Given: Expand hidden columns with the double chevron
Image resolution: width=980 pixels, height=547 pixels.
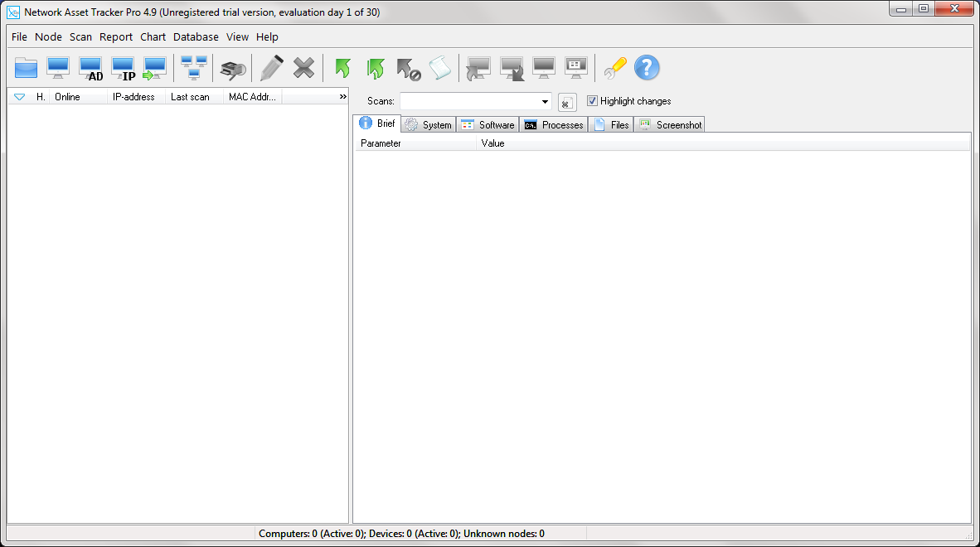Looking at the screenshot, I should click(x=342, y=97).
